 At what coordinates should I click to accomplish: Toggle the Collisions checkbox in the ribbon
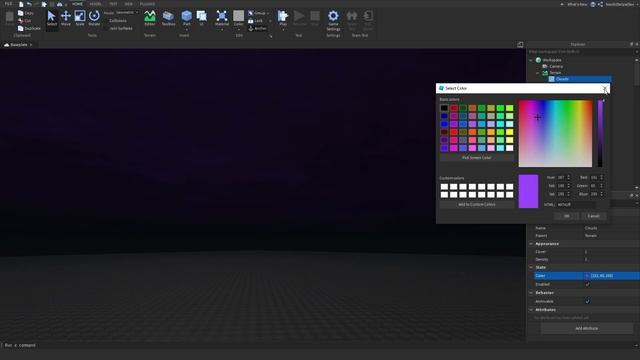click(106, 20)
